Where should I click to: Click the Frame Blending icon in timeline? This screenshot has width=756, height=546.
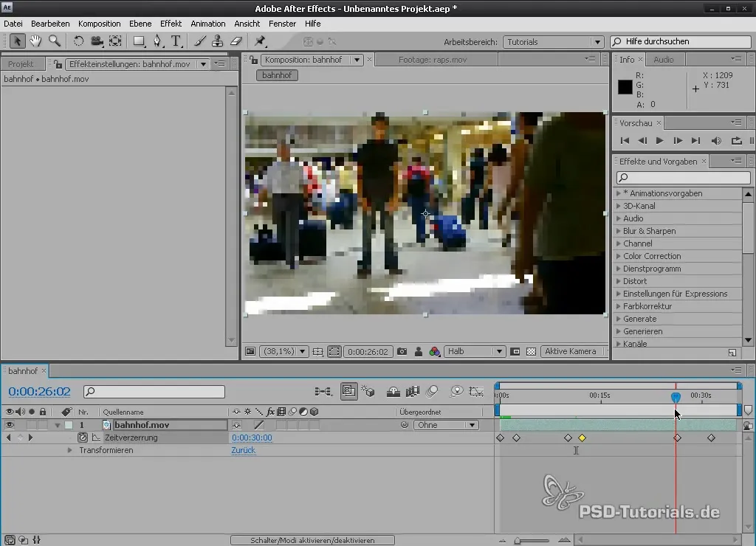[x=413, y=392]
